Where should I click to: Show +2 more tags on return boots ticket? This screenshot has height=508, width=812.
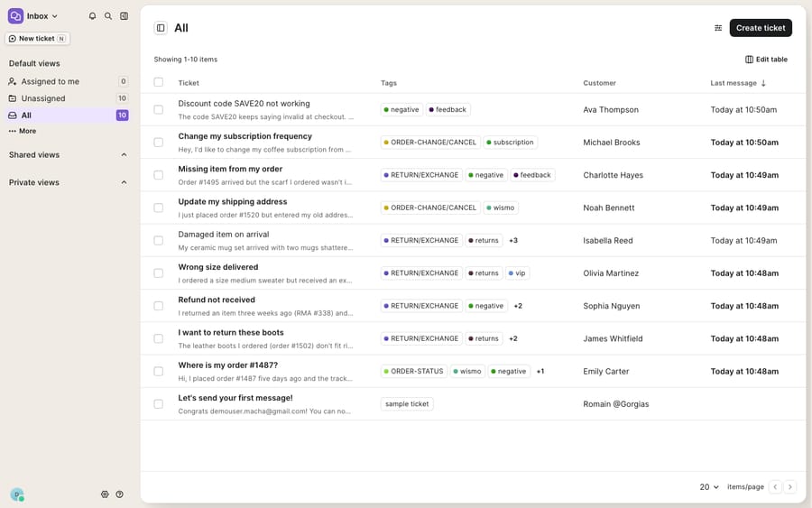(513, 338)
